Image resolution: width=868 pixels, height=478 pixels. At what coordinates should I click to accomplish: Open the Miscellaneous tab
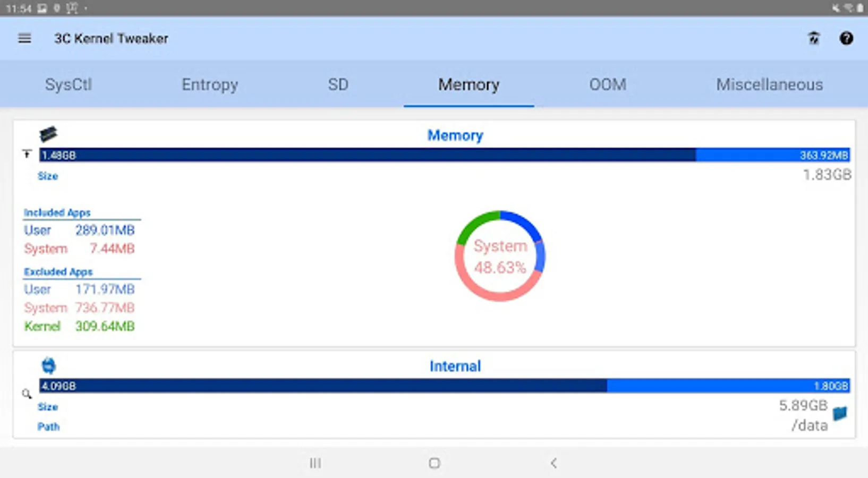point(769,84)
